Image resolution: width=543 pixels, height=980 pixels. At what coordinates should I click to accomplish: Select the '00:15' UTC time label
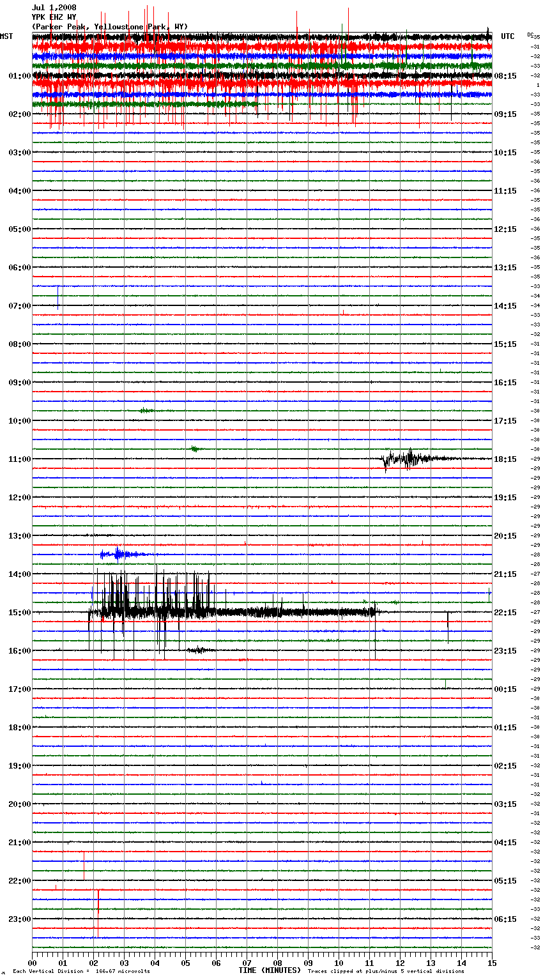pos(505,689)
